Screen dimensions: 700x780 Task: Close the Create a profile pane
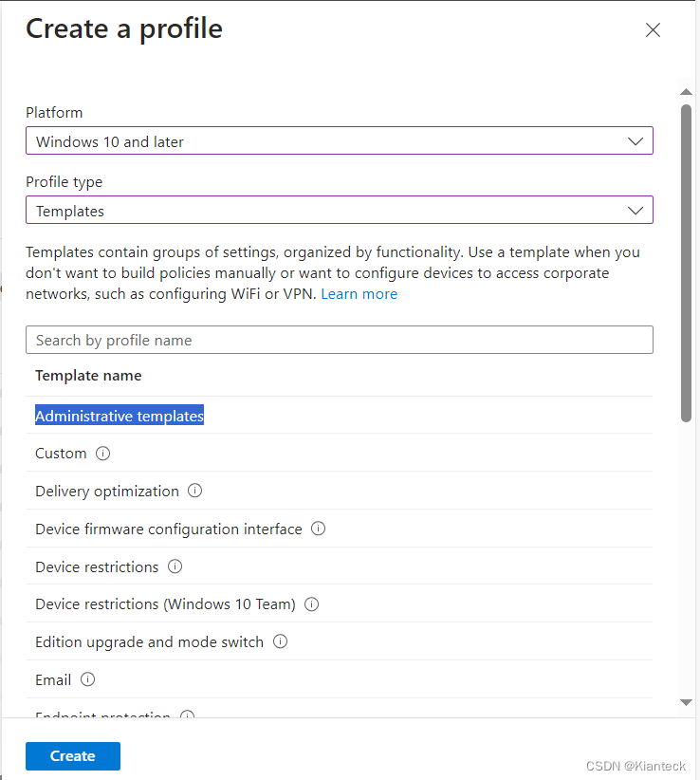[653, 29]
